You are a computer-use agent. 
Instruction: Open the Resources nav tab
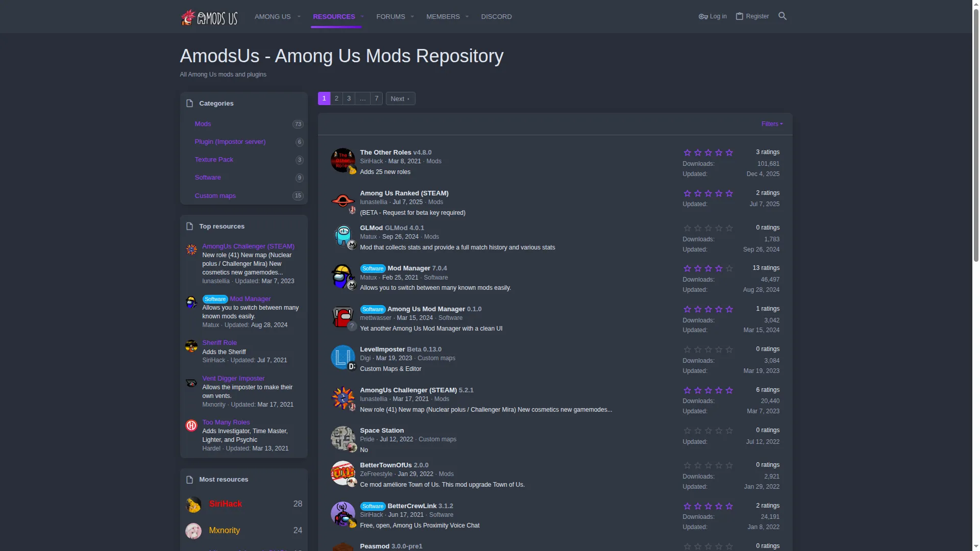[x=334, y=17]
